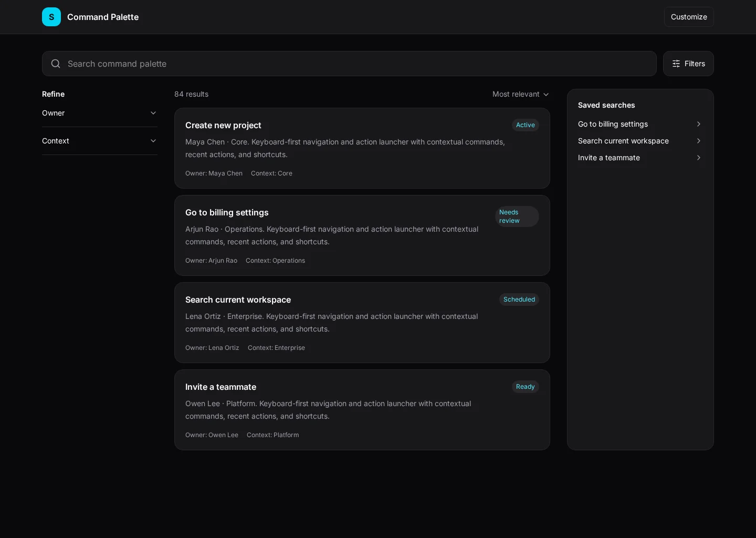Click the Saved searches heading

(x=606, y=105)
